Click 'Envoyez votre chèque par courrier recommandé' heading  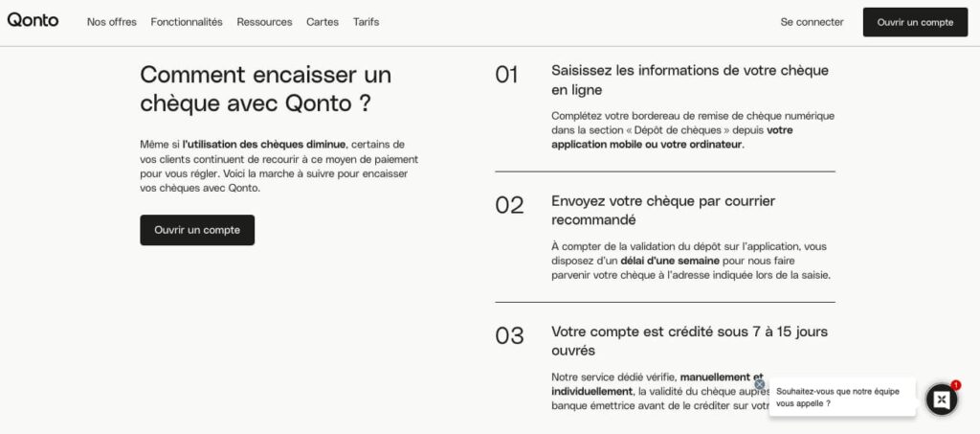(x=663, y=211)
